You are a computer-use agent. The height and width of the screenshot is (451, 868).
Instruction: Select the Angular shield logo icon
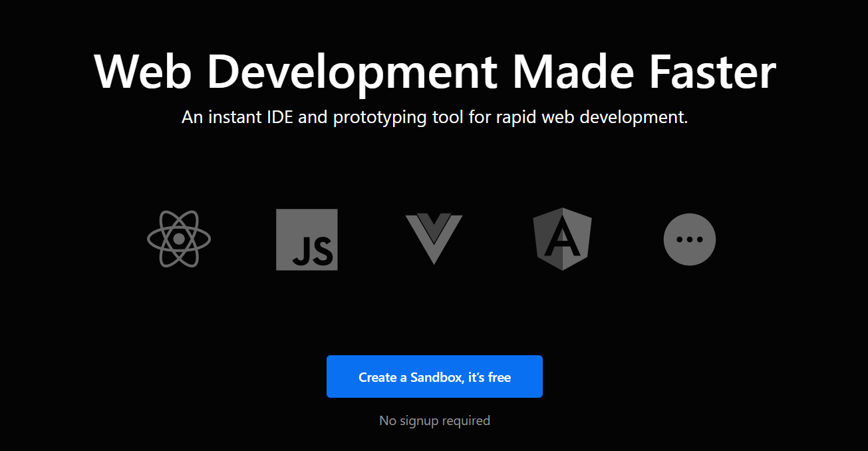[562, 239]
